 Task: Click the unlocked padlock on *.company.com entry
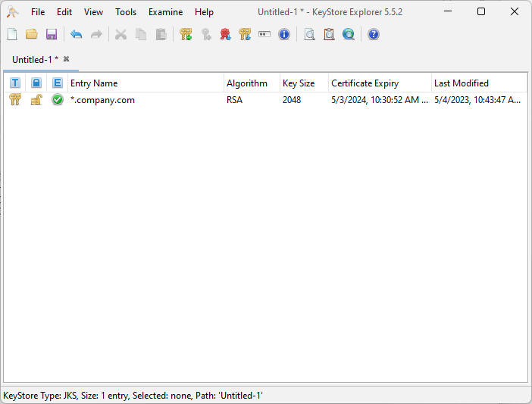tap(36, 100)
